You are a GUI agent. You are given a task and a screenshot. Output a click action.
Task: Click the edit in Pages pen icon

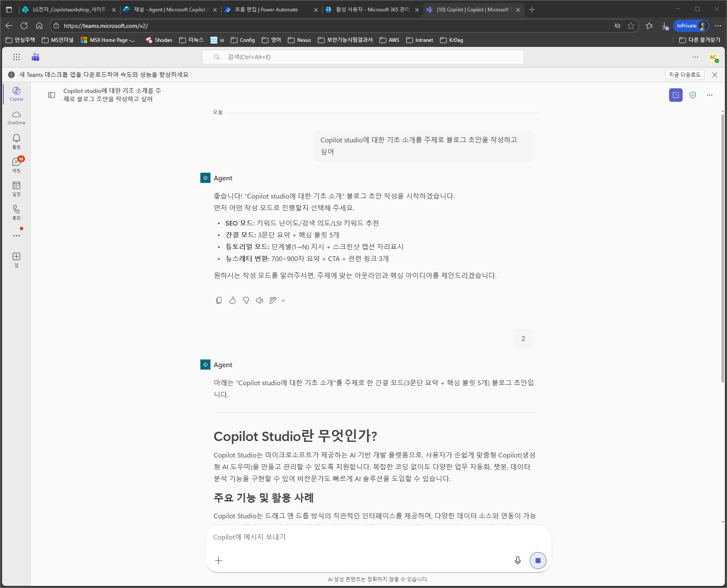[273, 300]
